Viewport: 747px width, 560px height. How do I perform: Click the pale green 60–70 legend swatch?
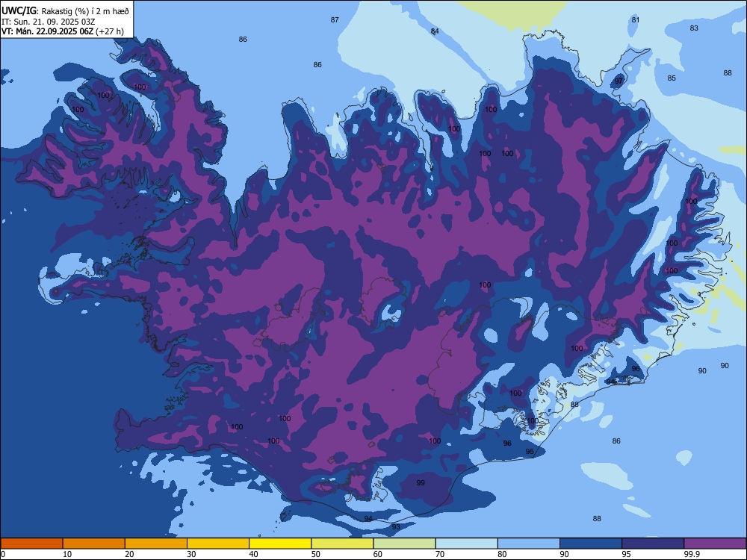point(404,544)
